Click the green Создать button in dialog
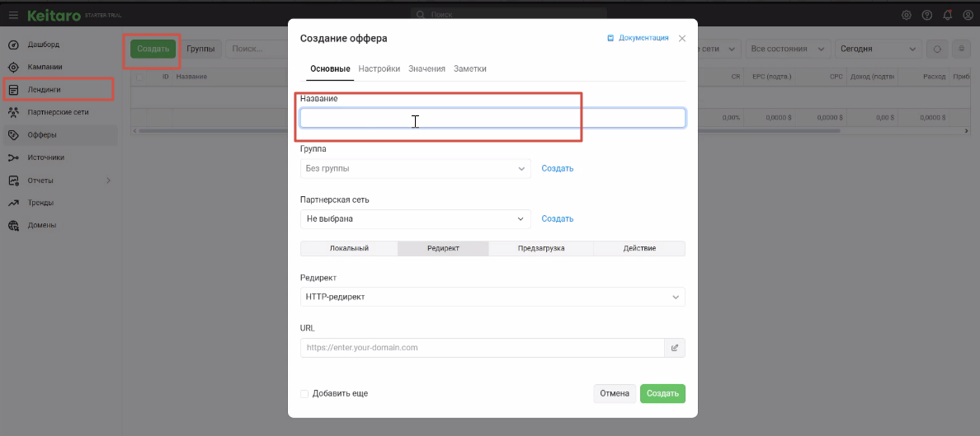The width and height of the screenshot is (980, 436). pyautogui.click(x=662, y=394)
